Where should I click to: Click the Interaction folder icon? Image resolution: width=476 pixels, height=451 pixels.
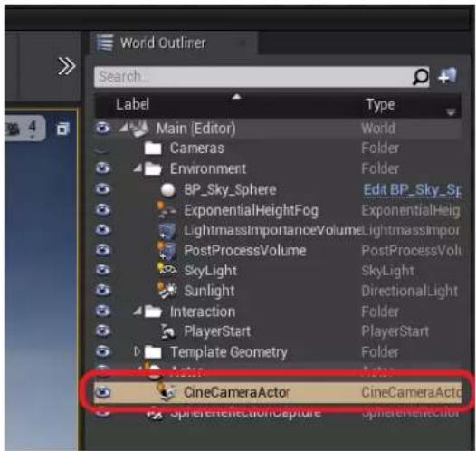tap(153, 312)
